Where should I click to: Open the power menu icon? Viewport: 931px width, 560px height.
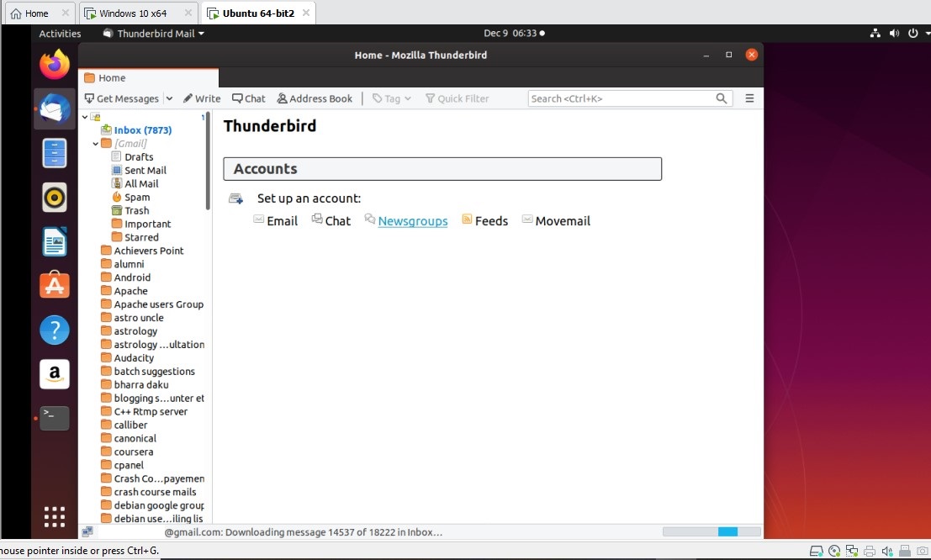[x=913, y=34]
